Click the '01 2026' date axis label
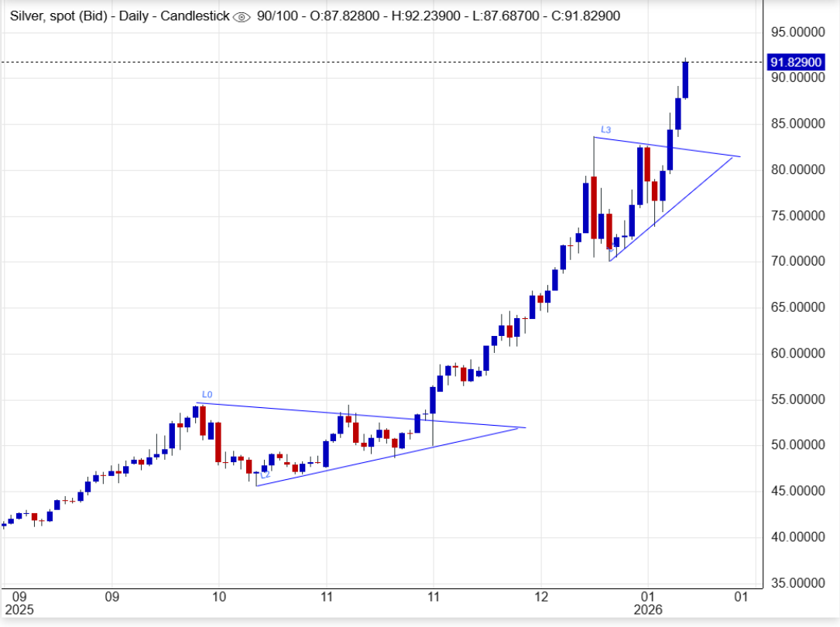Screen dimensions: 840x627 click(x=648, y=603)
